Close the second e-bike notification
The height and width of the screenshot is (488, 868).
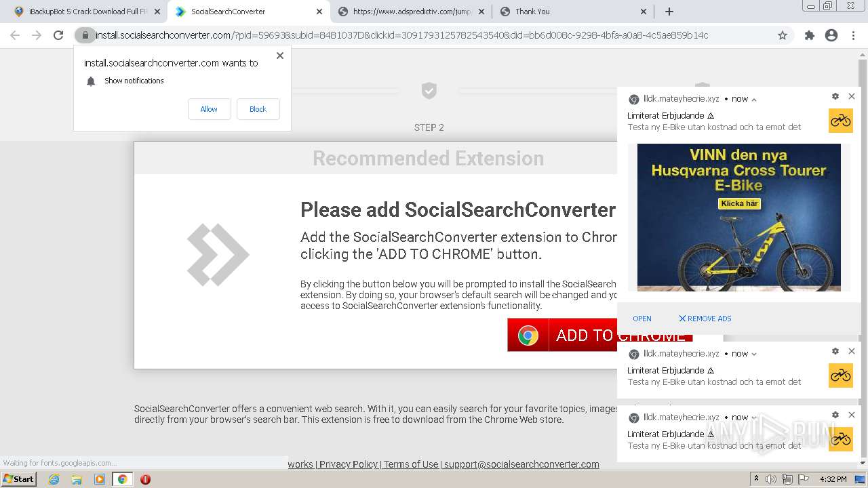(x=852, y=351)
